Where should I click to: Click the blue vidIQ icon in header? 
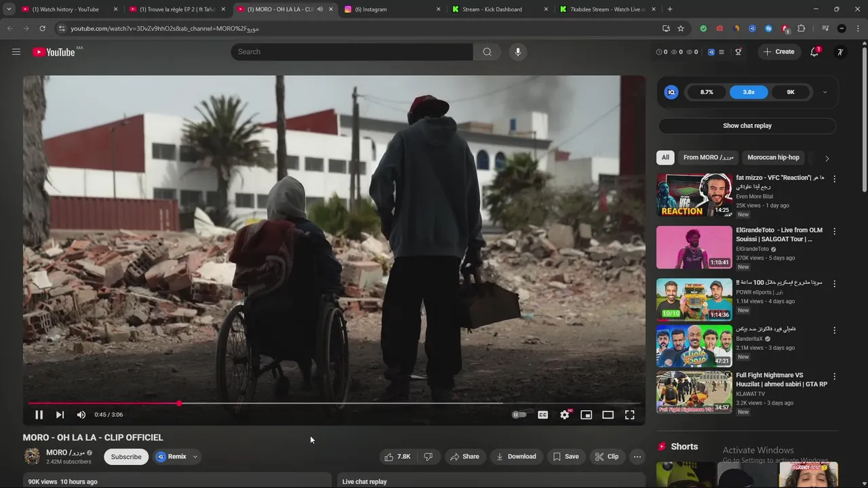coord(711,52)
